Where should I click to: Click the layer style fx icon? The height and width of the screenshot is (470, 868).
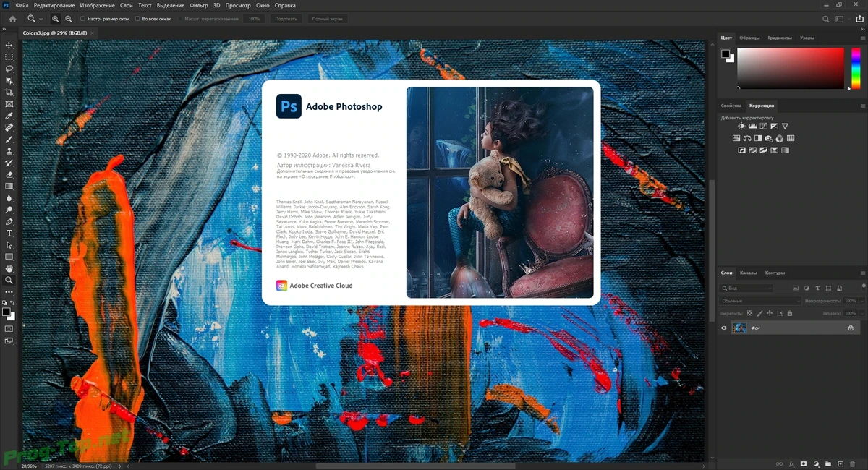[x=791, y=463]
